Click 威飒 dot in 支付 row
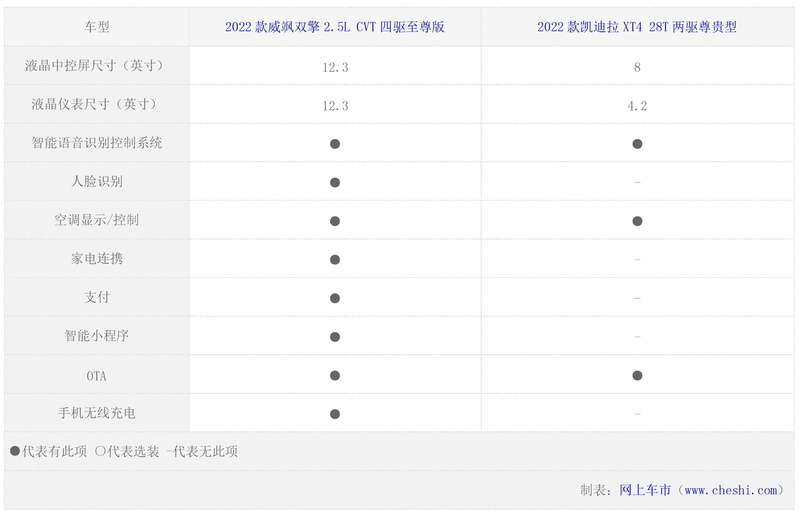This screenshot has height=517, width=800. [335, 298]
